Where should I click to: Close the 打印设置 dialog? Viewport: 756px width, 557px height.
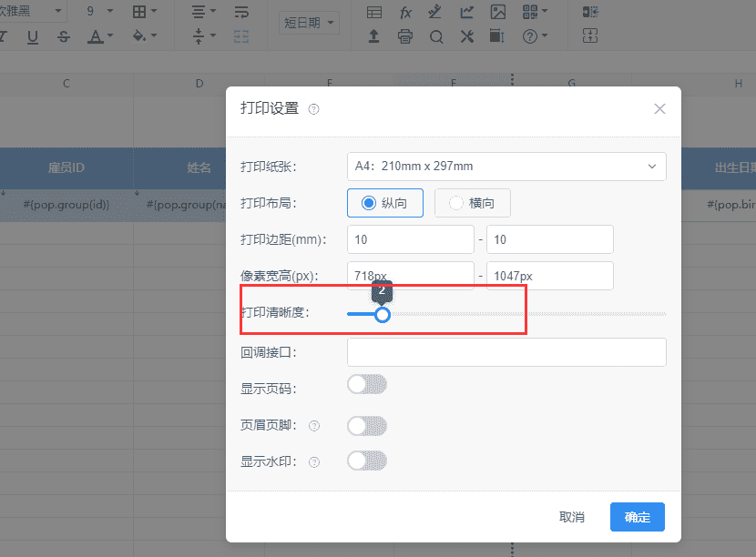click(x=659, y=109)
